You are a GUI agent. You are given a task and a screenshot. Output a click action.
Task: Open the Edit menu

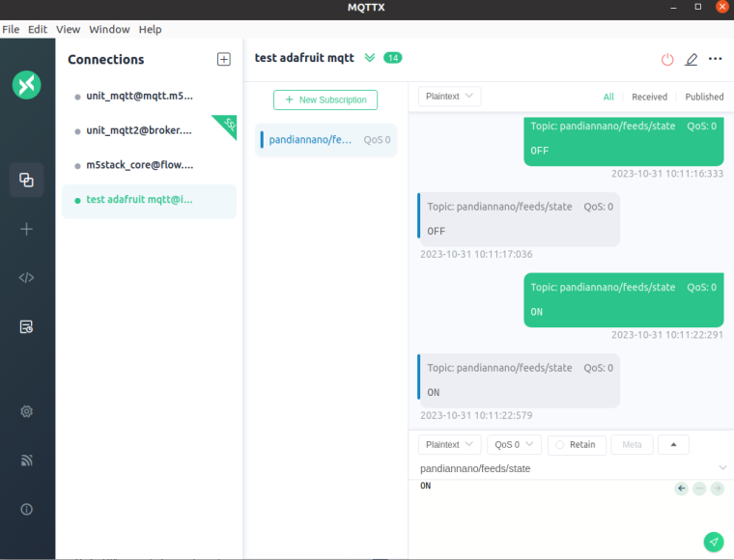38,30
